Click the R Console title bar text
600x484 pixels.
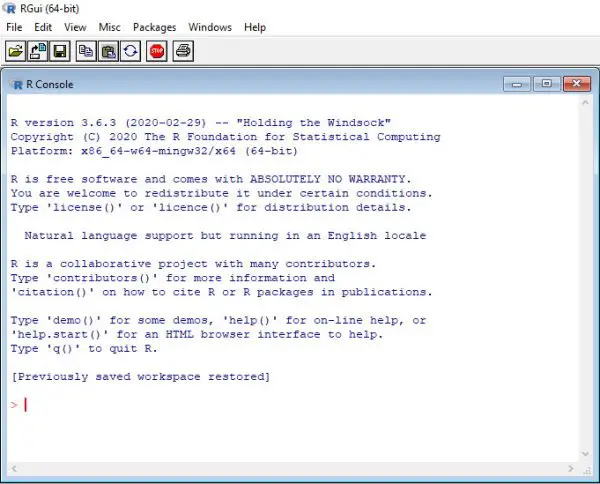49,85
